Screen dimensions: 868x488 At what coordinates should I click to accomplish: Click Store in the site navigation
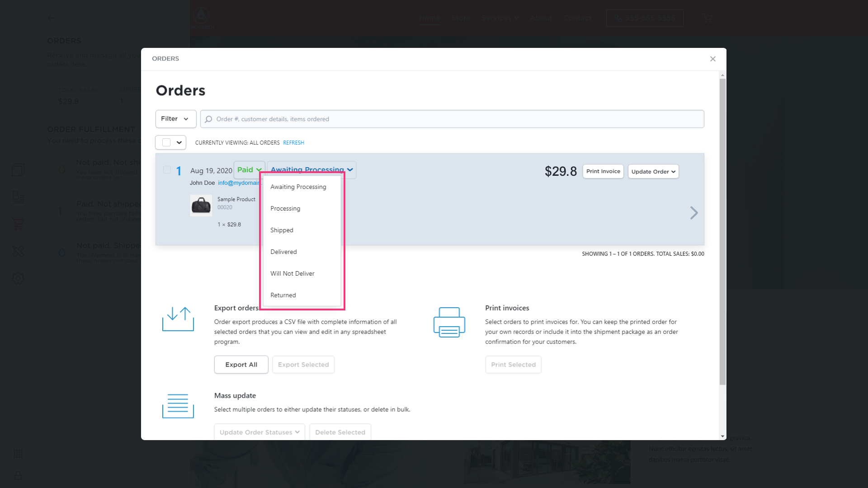click(x=461, y=18)
